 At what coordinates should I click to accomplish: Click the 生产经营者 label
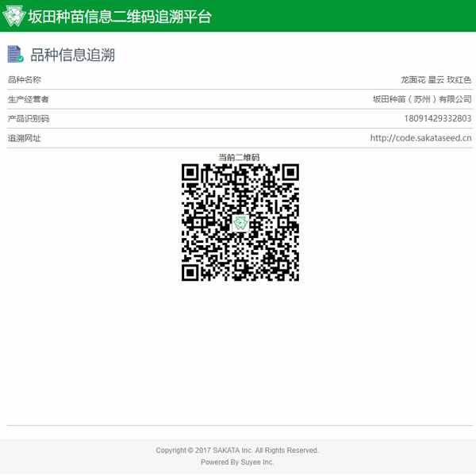click(29, 99)
